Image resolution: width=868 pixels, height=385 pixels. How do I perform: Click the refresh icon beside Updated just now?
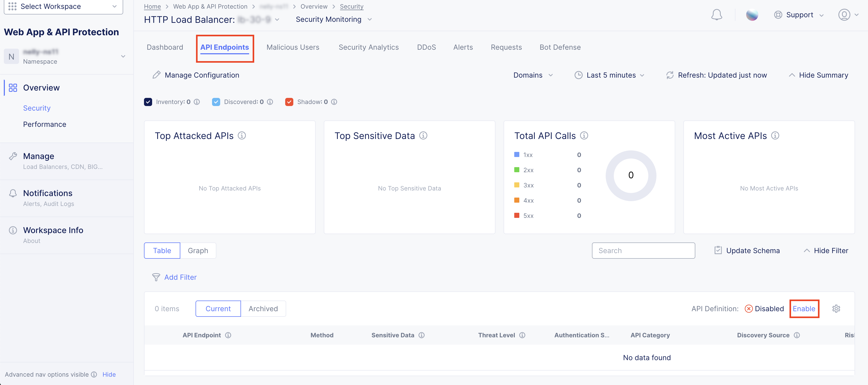pos(670,75)
